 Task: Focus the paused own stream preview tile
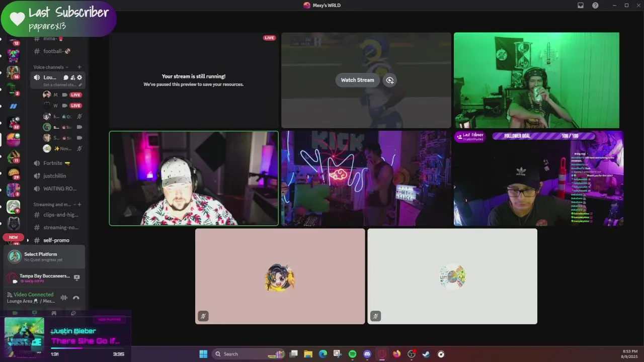194,80
